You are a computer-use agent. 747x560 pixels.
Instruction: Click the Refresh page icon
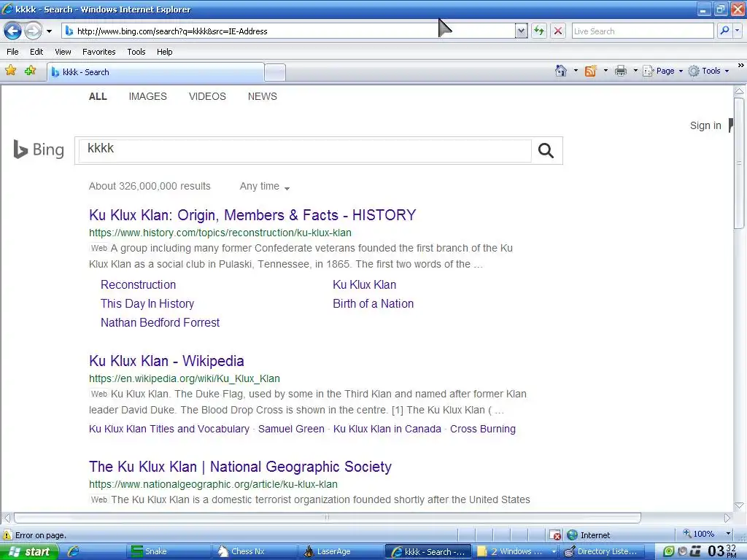[x=539, y=31]
